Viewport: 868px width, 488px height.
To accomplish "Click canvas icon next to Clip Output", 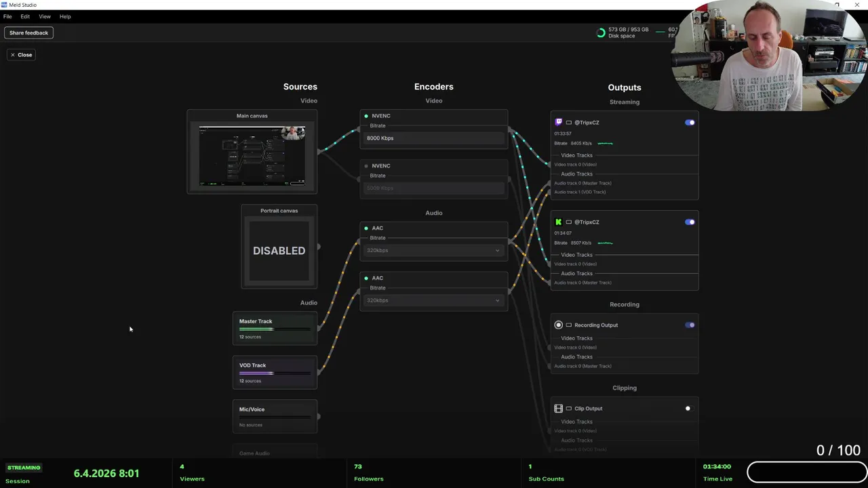I will coord(569,409).
